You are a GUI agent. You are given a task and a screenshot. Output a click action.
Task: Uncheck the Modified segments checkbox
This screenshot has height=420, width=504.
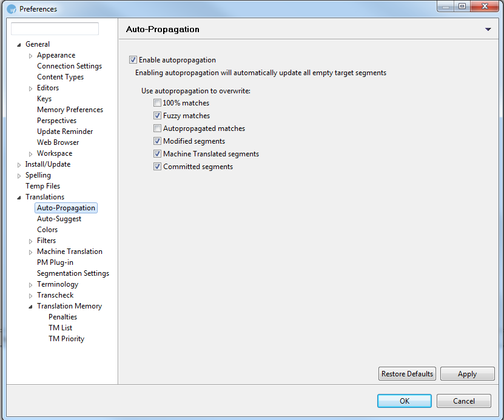click(x=157, y=141)
